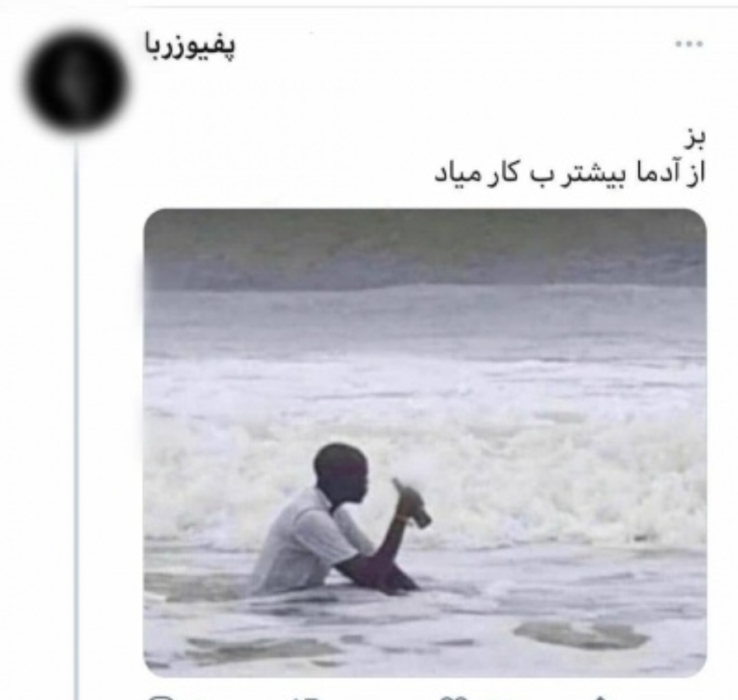Viewport: 738px width, 700px height.
Task: Click the like heart icon under the photo
Action: (x=455, y=698)
